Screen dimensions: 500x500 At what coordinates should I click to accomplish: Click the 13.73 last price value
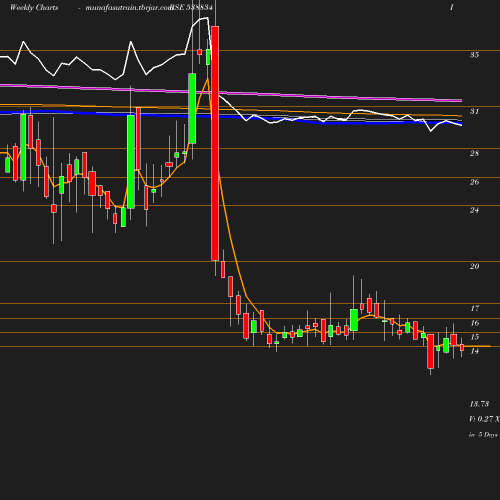coord(479,404)
